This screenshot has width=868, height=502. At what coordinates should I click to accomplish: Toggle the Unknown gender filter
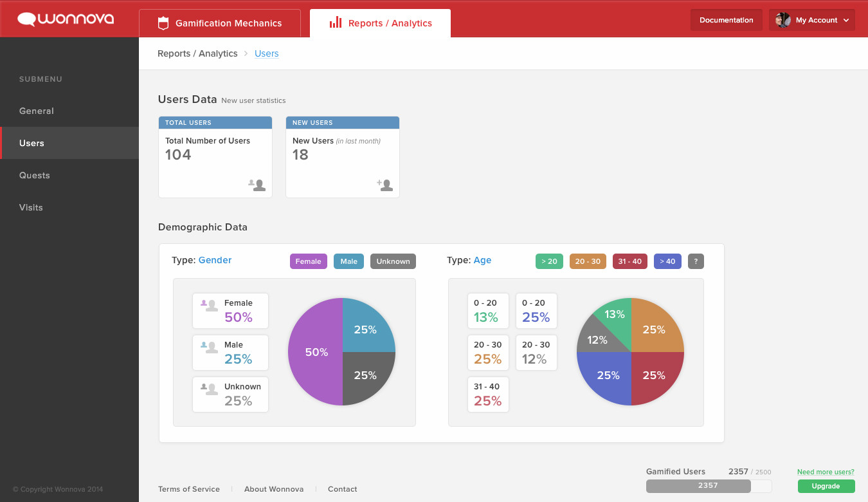(393, 261)
